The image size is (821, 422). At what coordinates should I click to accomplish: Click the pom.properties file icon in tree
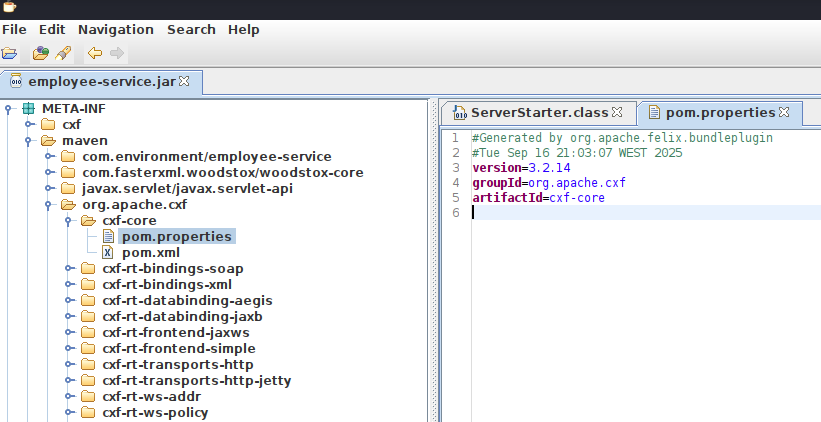108,237
